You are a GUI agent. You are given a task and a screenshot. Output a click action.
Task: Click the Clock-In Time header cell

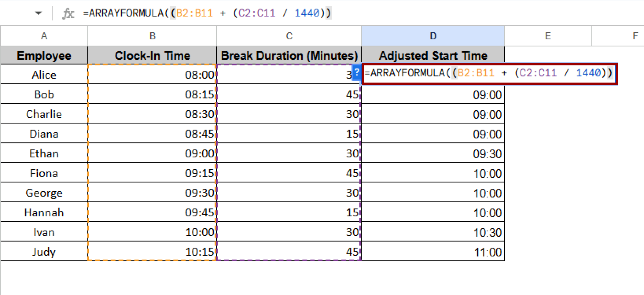point(152,56)
